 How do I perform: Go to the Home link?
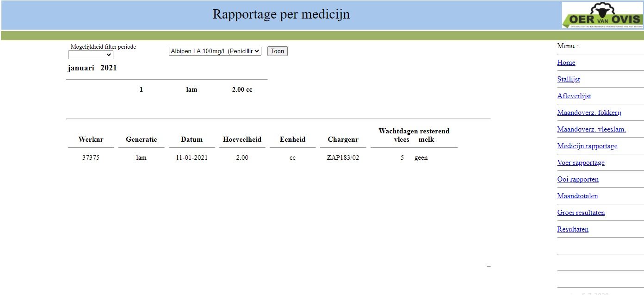[x=566, y=63]
